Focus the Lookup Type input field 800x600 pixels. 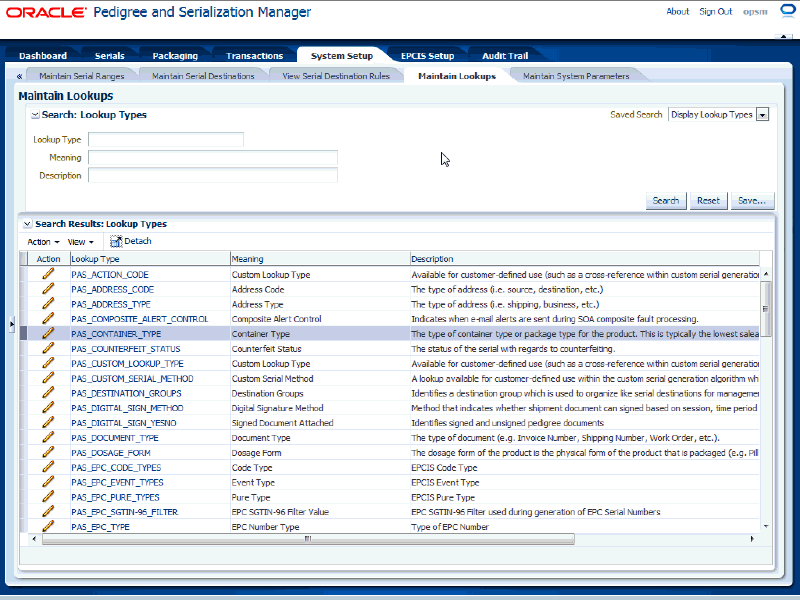(166, 139)
